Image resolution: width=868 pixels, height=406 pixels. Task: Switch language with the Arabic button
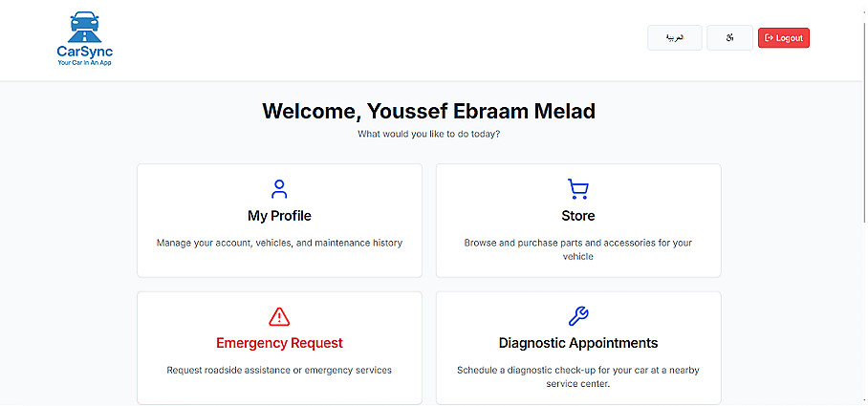click(x=675, y=38)
